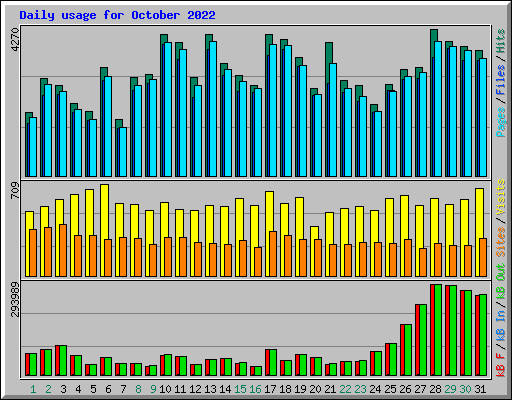
Task: Click day 17 on the x-axis
Action: coord(270,389)
